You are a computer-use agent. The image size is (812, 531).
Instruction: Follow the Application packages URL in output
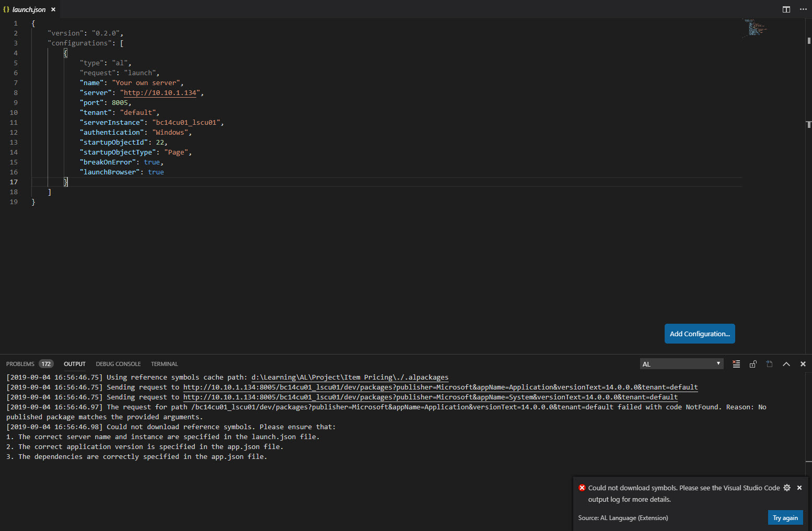(x=440, y=387)
